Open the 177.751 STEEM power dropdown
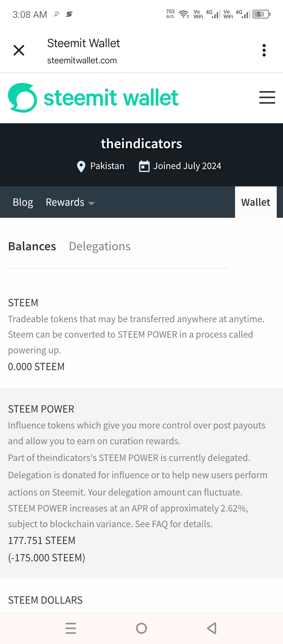 pos(42,541)
